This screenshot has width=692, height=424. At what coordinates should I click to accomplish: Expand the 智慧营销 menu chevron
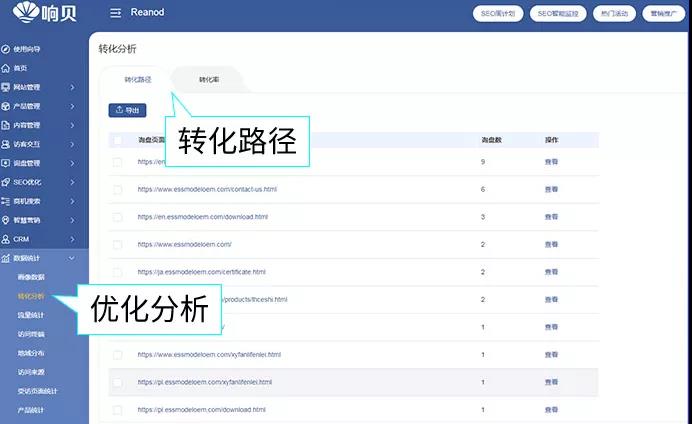pos(72,220)
